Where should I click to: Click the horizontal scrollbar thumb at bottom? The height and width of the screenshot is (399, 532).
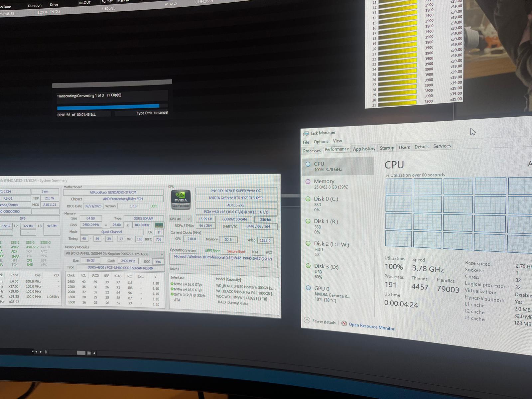point(81,353)
